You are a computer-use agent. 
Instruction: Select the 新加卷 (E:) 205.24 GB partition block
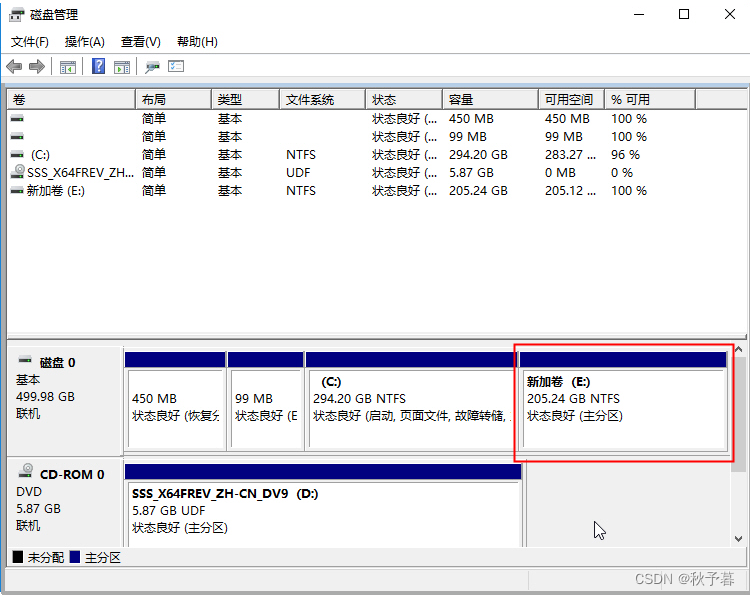point(623,401)
